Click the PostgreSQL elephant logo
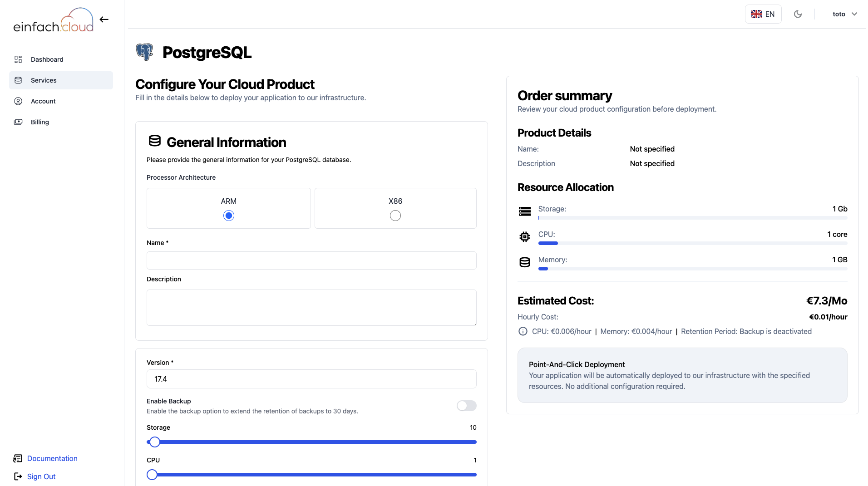 [145, 52]
